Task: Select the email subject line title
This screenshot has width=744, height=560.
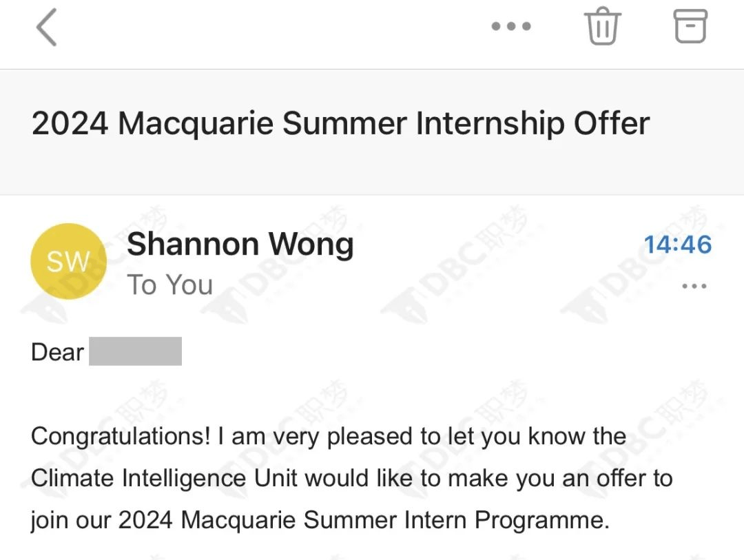Action: [340, 124]
